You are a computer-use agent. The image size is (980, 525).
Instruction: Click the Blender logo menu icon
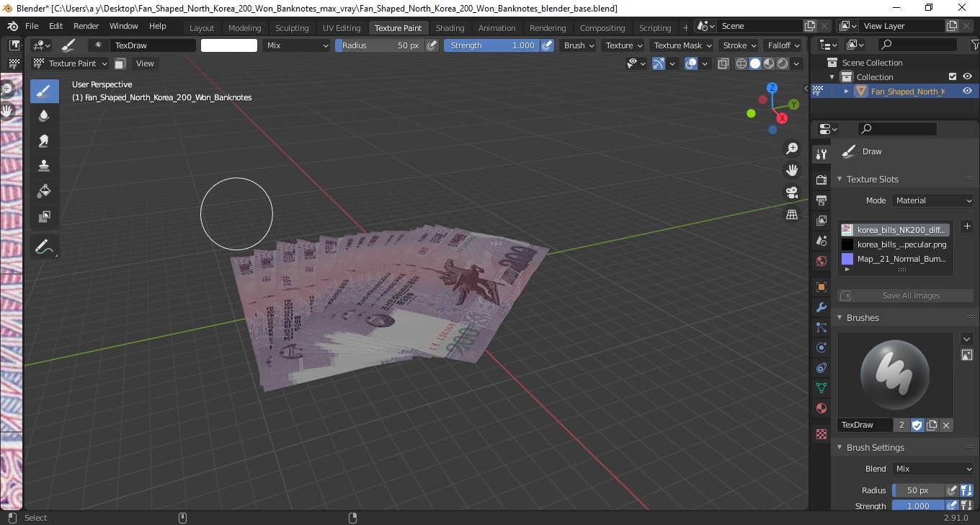pos(12,26)
